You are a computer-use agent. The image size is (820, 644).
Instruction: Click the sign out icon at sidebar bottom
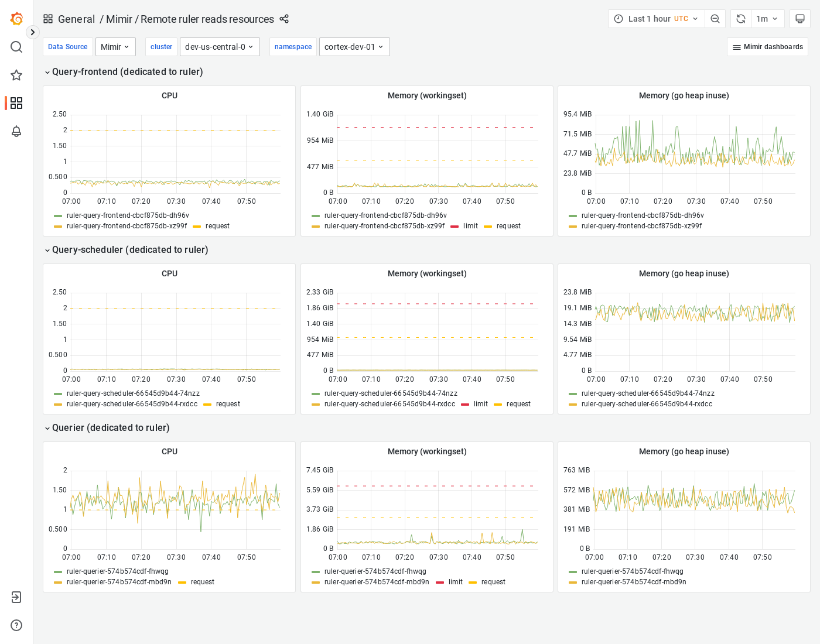click(x=16, y=597)
